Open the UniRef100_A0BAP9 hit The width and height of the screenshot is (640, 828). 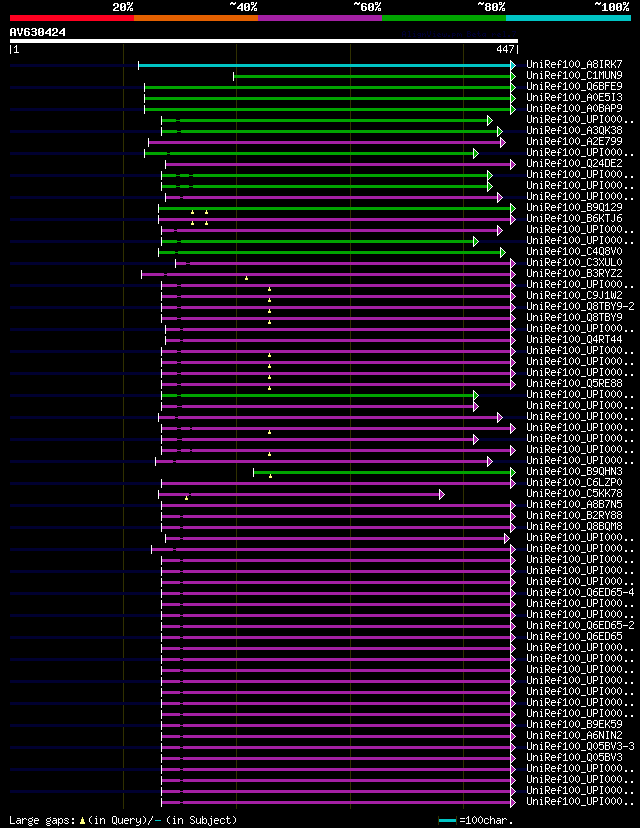(574, 108)
